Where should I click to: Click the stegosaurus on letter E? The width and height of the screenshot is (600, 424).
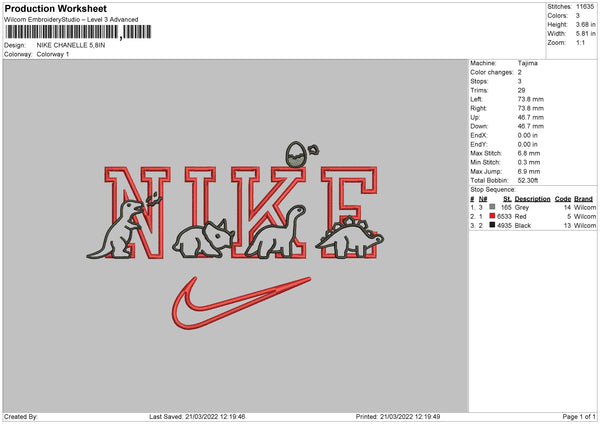350,238
